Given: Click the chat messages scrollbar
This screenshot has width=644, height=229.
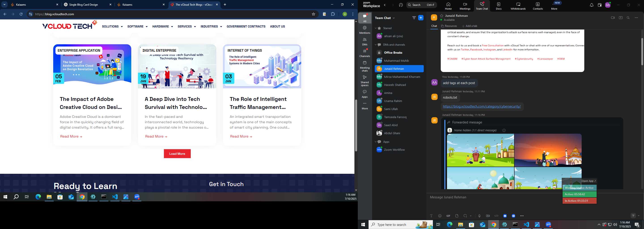Looking at the screenshot, I should pyautogui.click(x=642, y=52).
